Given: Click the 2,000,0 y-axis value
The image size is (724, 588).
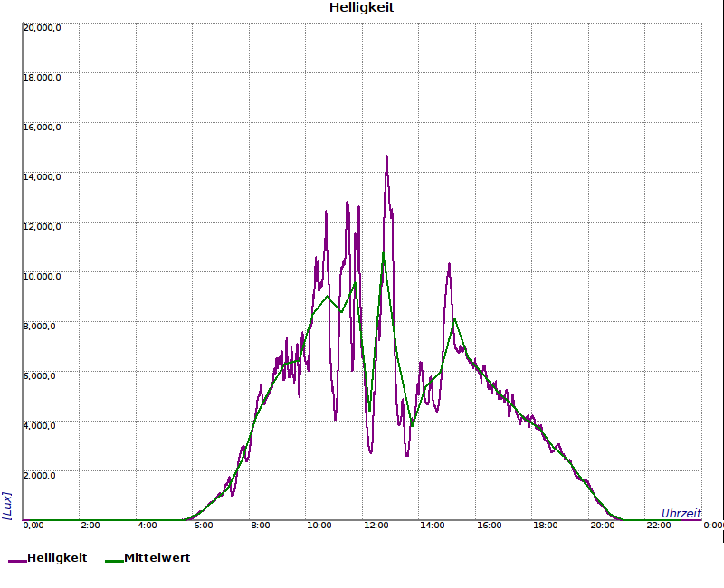Looking at the screenshot, I should pyautogui.click(x=39, y=476).
